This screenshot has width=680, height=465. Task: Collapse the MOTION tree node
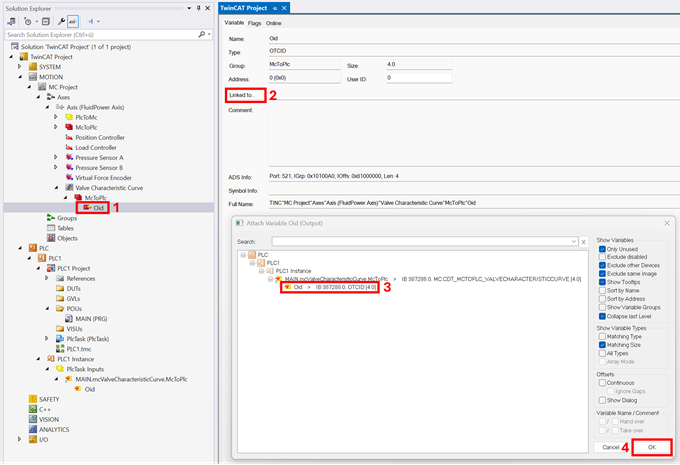[20, 77]
